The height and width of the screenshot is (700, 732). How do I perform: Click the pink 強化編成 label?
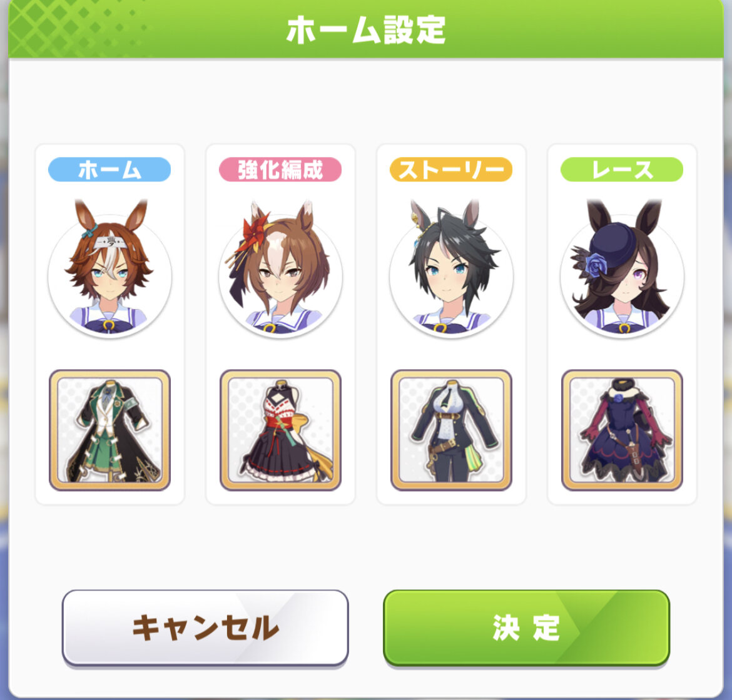pyautogui.click(x=280, y=170)
